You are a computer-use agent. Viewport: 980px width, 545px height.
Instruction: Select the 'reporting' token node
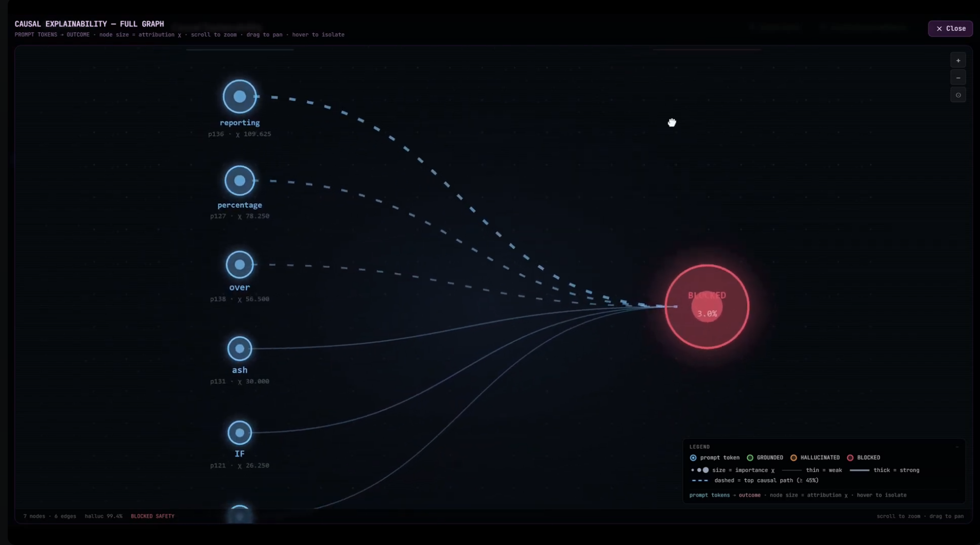(239, 96)
